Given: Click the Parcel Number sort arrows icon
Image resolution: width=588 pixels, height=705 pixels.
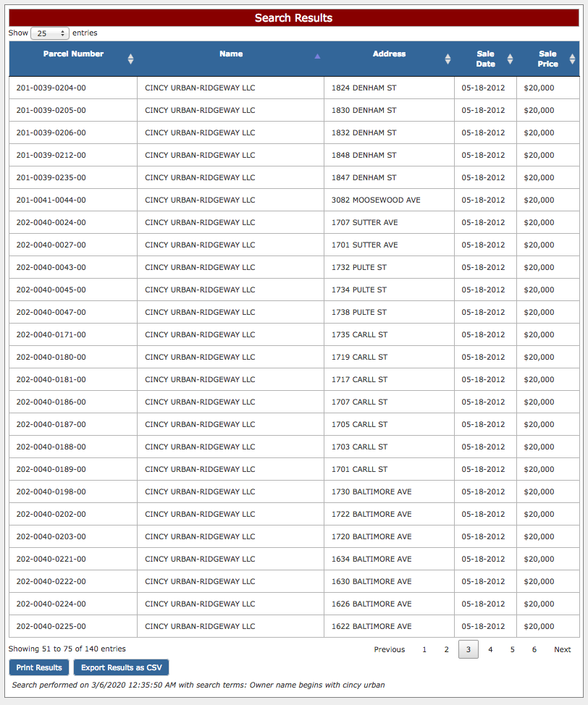Looking at the screenshot, I should (130, 59).
